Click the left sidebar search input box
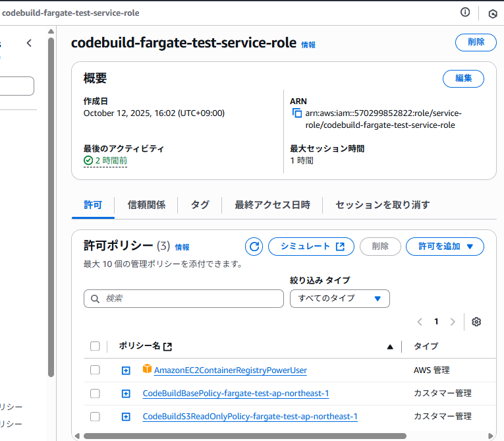The width and height of the screenshot is (504, 441). click(16, 86)
